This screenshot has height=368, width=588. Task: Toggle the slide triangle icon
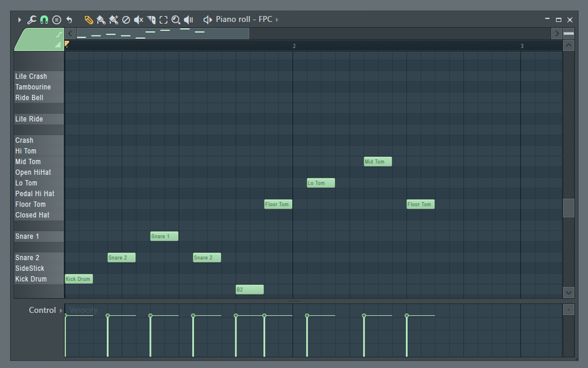[x=58, y=44]
